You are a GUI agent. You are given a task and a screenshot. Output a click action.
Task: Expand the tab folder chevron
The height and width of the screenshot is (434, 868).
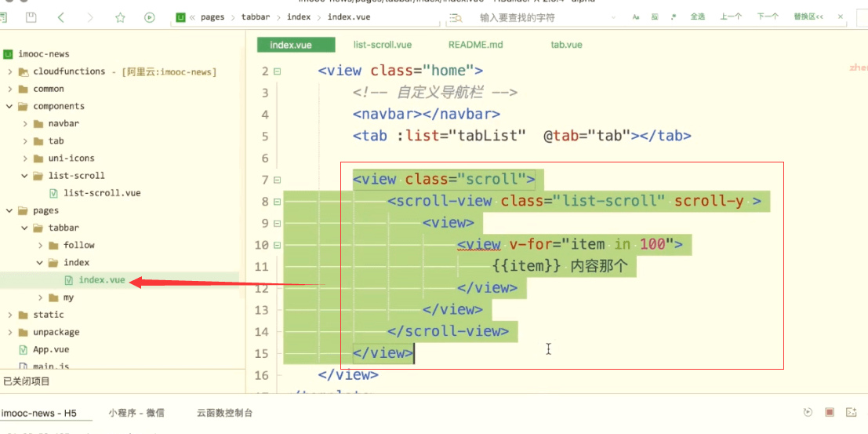(x=25, y=140)
